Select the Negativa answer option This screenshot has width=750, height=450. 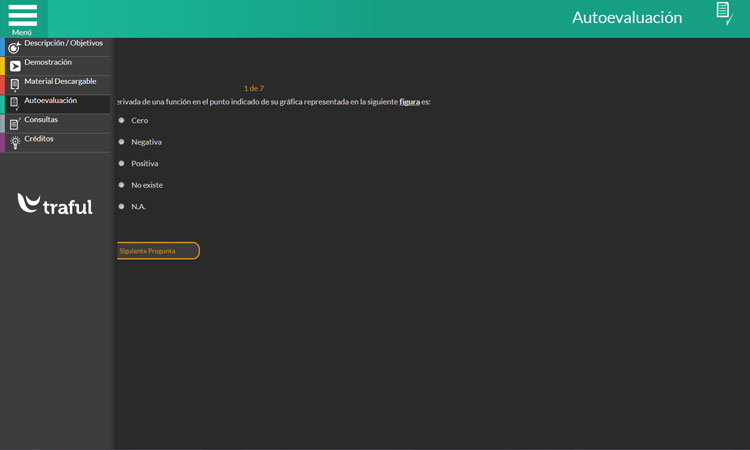(122, 142)
